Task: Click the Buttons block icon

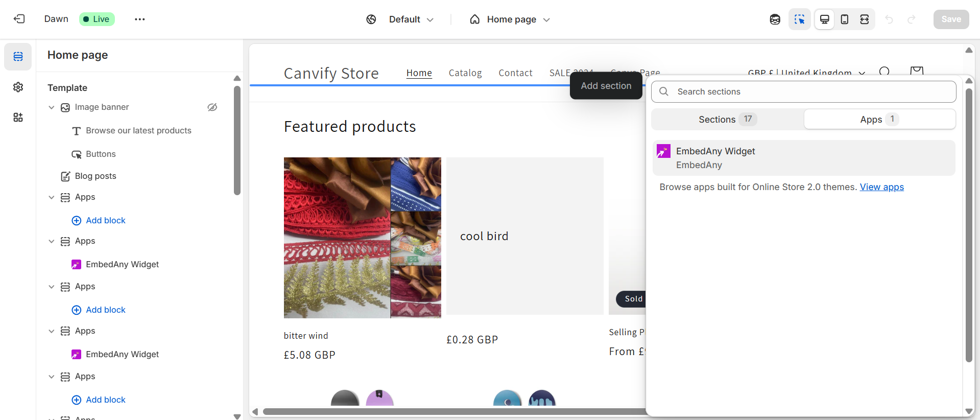Action: (x=77, y=154)
